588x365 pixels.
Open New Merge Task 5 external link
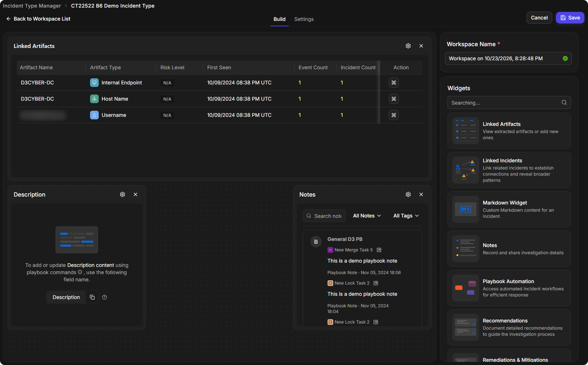click(x=379, y=250)
